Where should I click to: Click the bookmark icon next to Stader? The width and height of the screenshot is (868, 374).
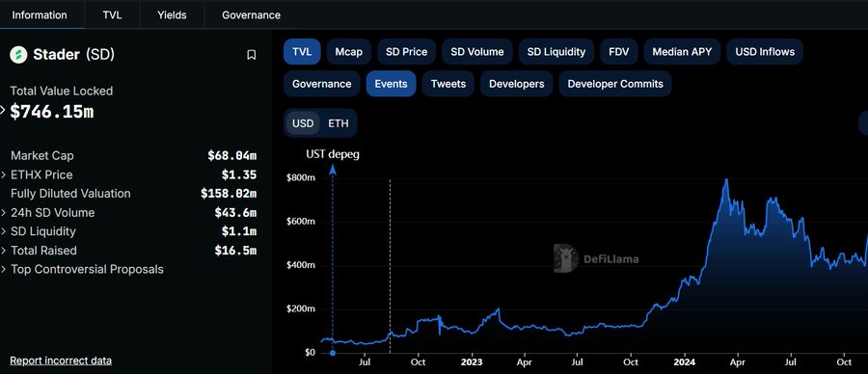[252, 55]
